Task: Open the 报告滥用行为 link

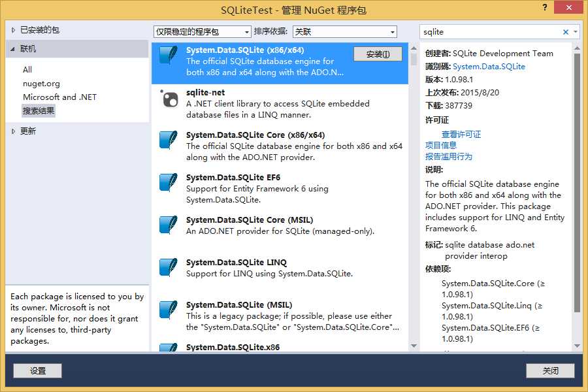Action: coord(448,156)
